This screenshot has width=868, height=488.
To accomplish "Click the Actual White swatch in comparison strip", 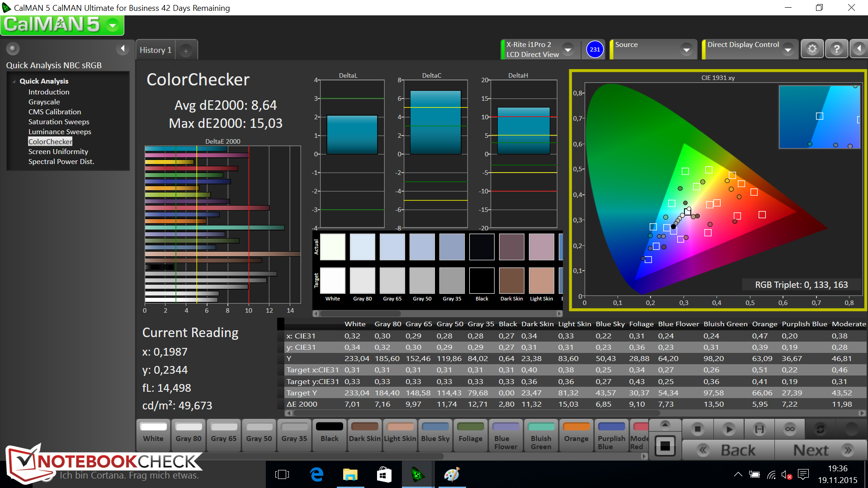I will click(333, 247).
